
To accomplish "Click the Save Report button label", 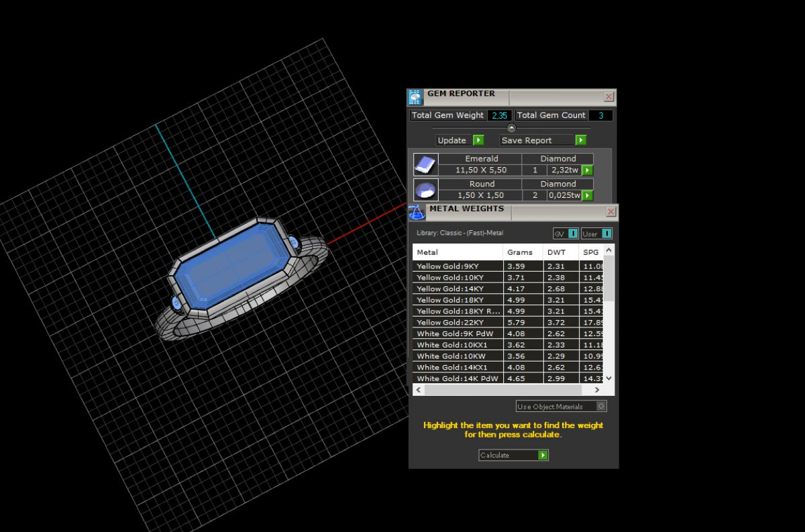I will (527, 141).
